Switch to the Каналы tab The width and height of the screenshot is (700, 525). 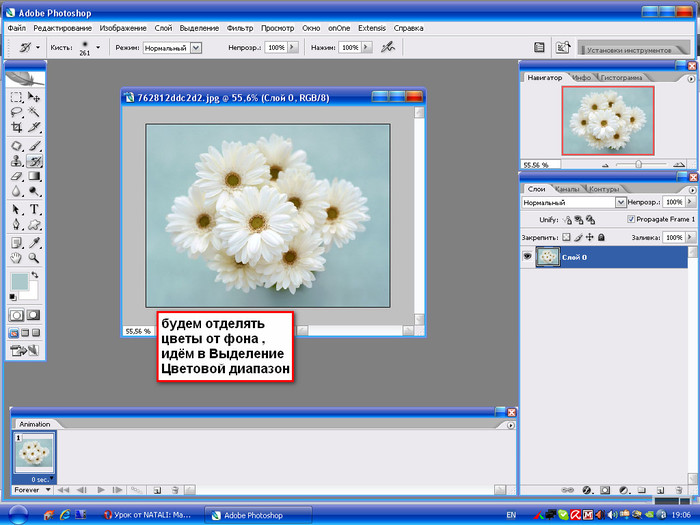coord(567,189)
